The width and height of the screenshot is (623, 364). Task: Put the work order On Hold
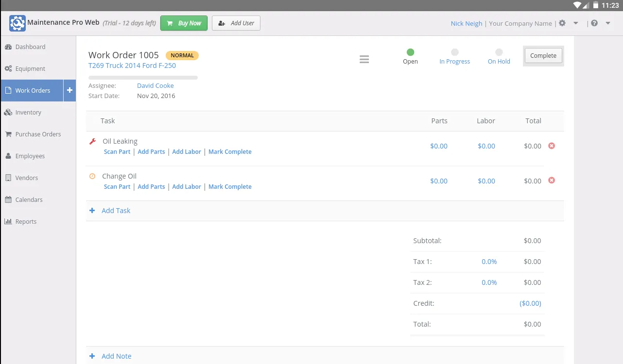coord(499,51)
